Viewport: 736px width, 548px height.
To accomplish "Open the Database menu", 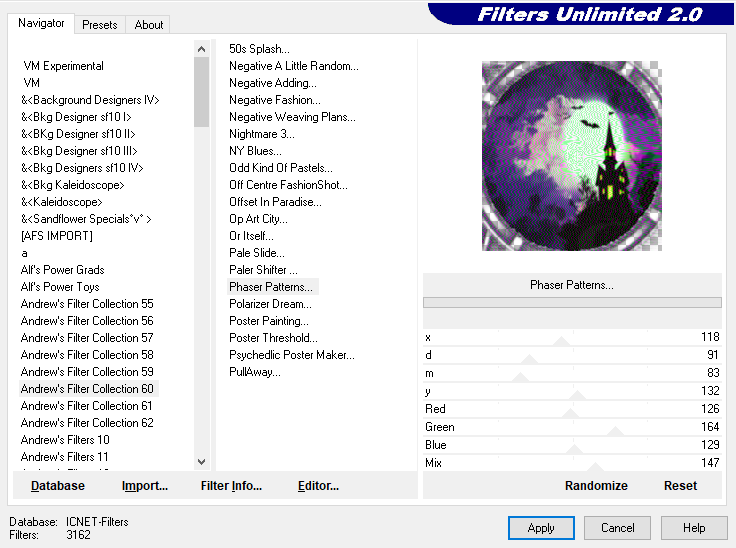I will click(x=58, y=486).
